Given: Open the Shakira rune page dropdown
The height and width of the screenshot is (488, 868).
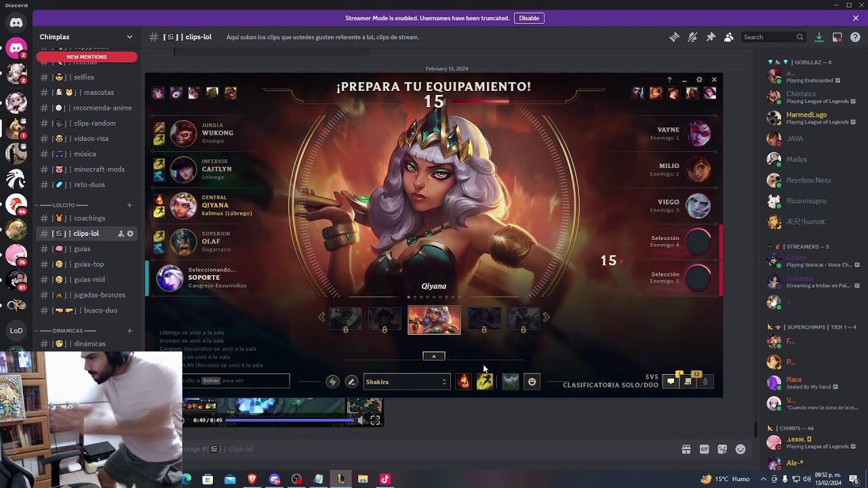Looking at the screenshot, I should 407,382.
